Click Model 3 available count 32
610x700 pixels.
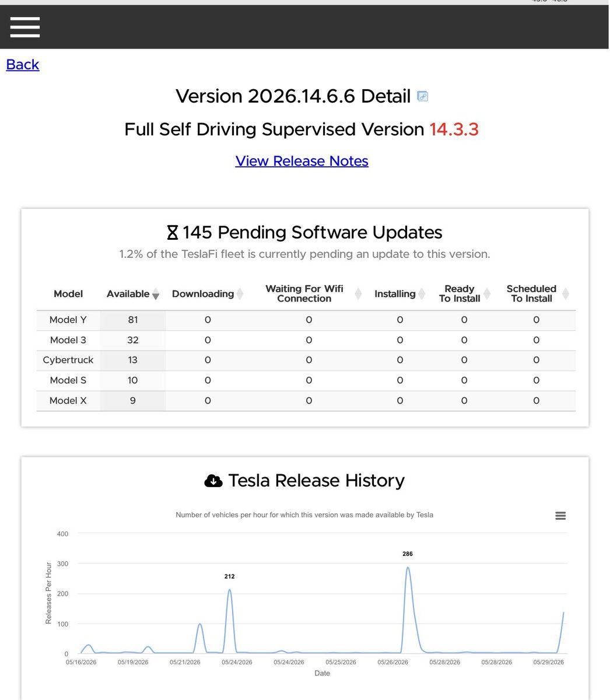(x=133, y=340)
